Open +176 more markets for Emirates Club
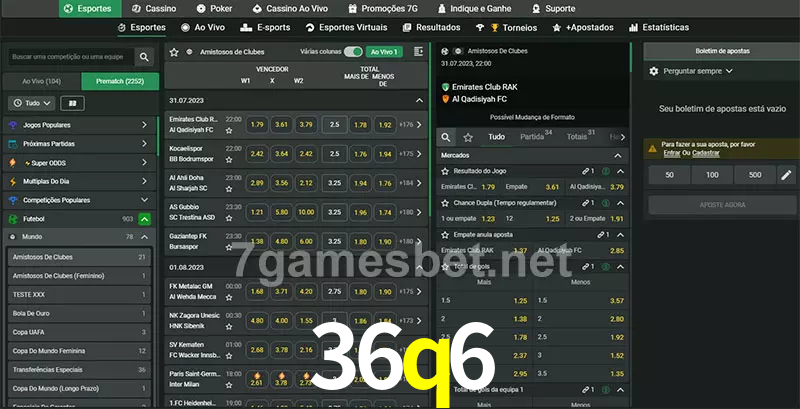800x409 pixels. (411, 124)
